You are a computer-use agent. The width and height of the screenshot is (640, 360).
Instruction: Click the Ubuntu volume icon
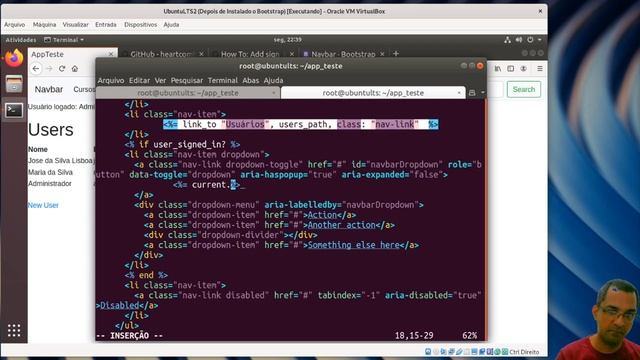[x=519, y=40]
